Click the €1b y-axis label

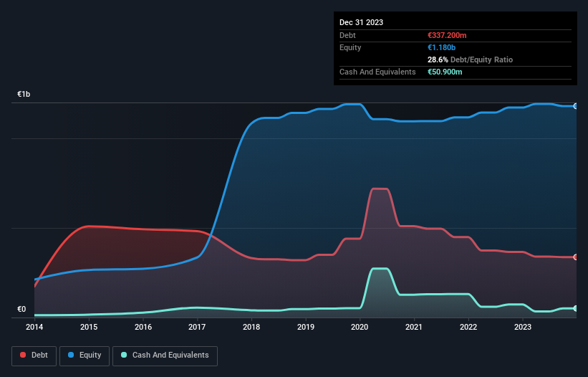click(x=24, y=94)
